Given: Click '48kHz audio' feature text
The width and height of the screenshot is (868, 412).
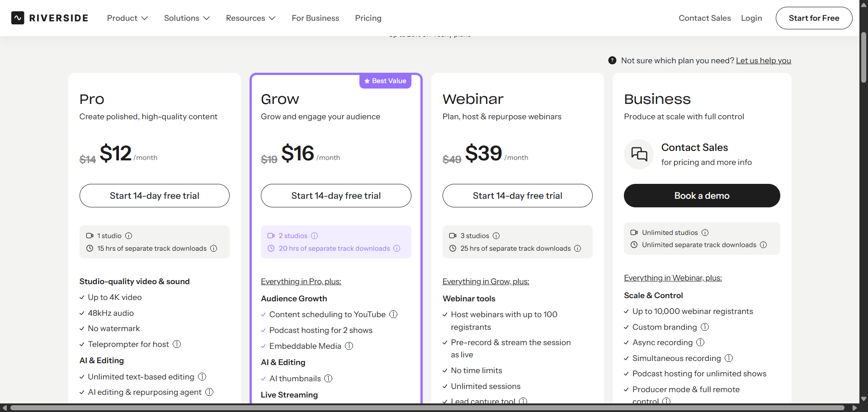Looking at the screenshot, I should point(111,313).
